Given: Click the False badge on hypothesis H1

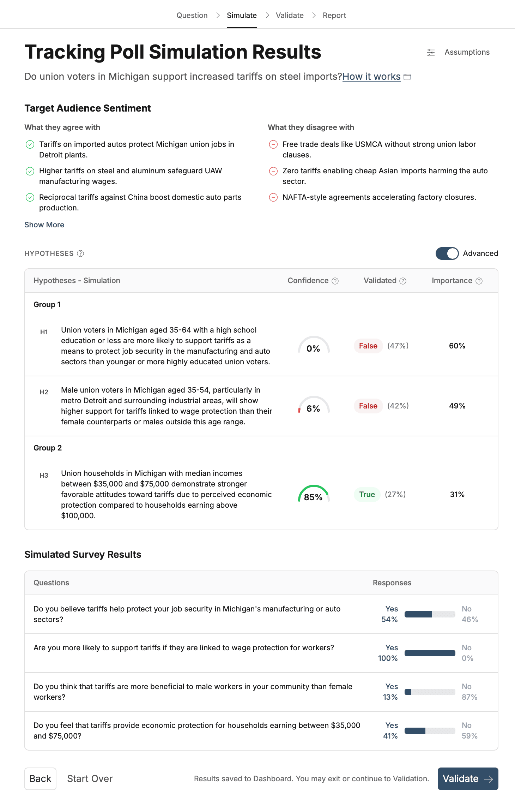Looking at the screenshot, I should 368,346.
